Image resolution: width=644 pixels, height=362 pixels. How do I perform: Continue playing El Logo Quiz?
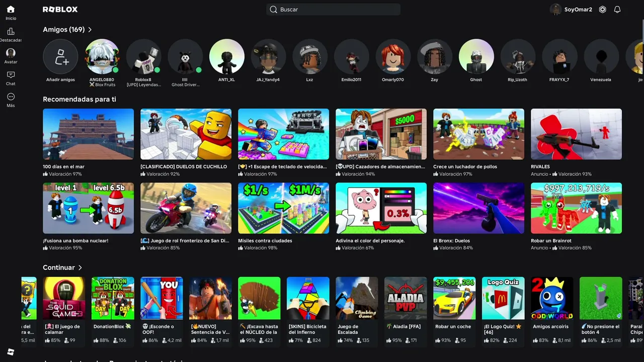[x=503, y=298]
